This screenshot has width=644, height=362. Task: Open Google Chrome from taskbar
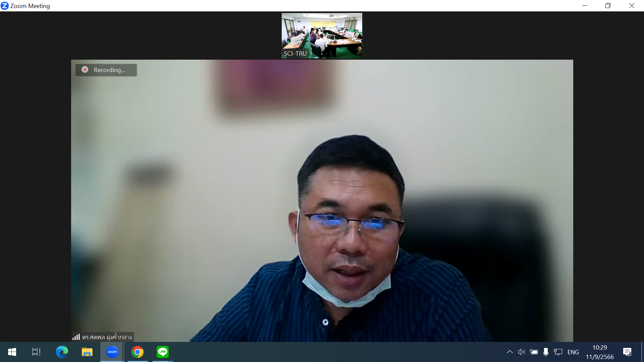click(x=138, y=352)
